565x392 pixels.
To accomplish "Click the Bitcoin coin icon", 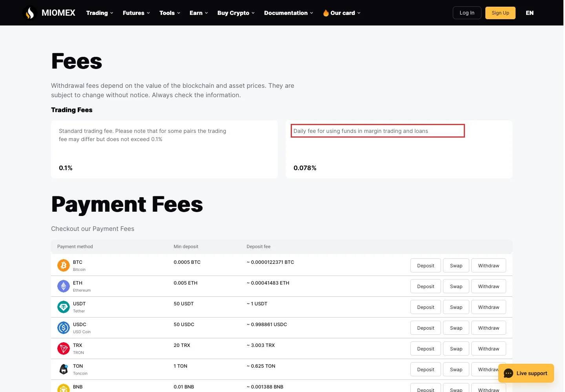I will pyautogui.click(x=64, y=265).
